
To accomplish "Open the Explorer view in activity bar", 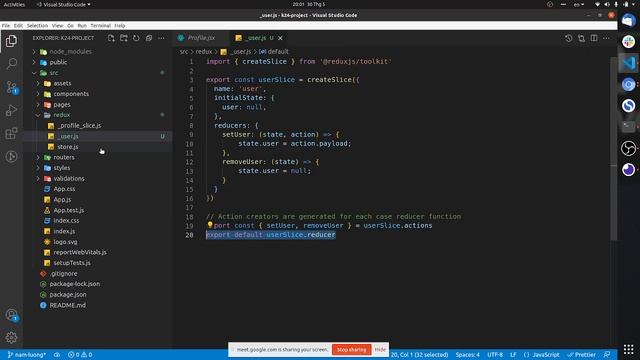I will coord(11,41).
